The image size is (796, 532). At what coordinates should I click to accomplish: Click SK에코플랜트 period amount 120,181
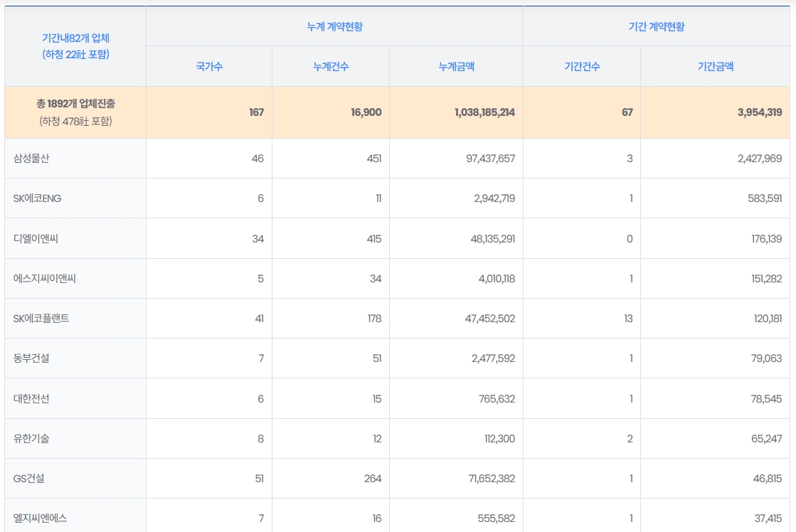click(x=768, y=319)
